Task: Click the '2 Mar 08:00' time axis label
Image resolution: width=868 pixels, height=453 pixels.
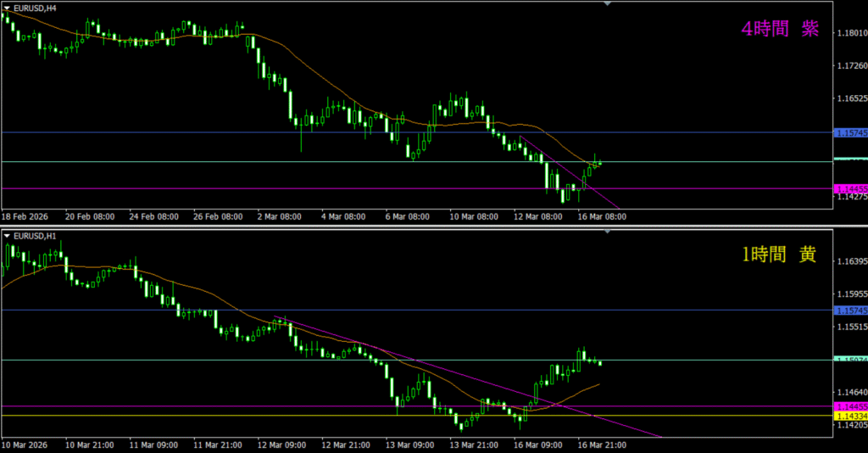Action: pos(281,217)
